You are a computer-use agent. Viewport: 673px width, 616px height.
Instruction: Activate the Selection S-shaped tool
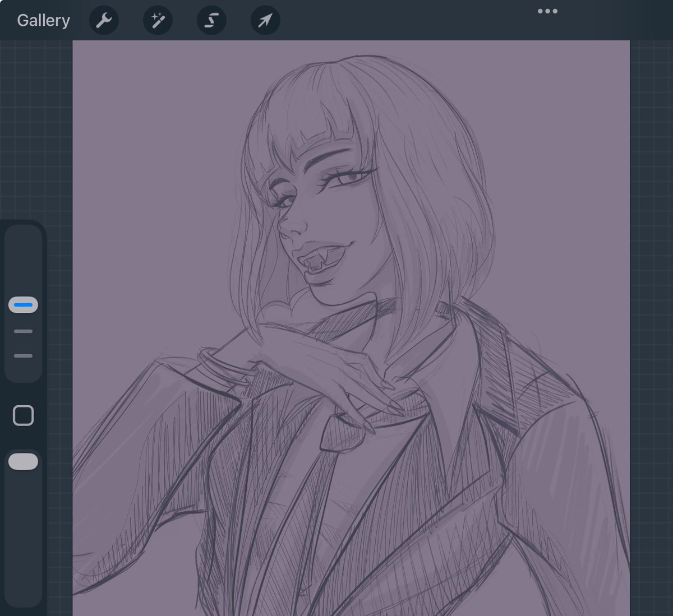pyautogui.click(x=211, y=20)
